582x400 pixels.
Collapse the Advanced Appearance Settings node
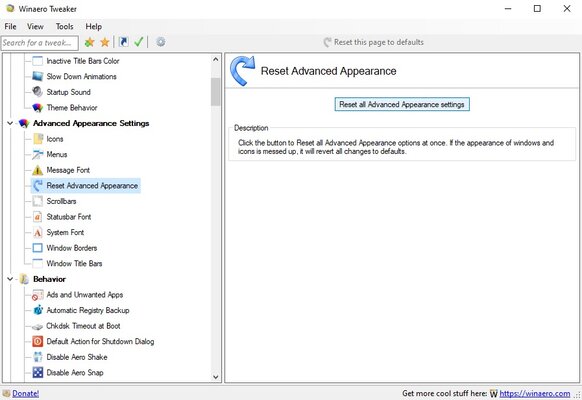[10, 123]
